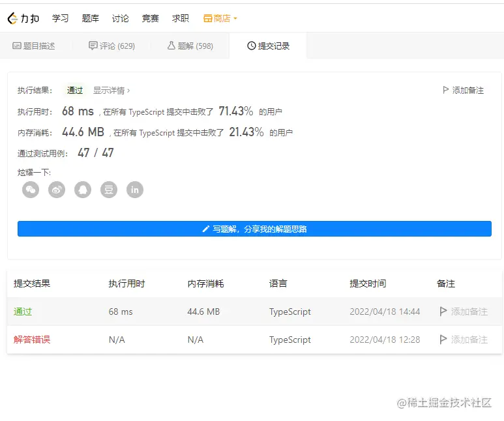
Task: Share result via Douban icon
Action: coord(109,190)
